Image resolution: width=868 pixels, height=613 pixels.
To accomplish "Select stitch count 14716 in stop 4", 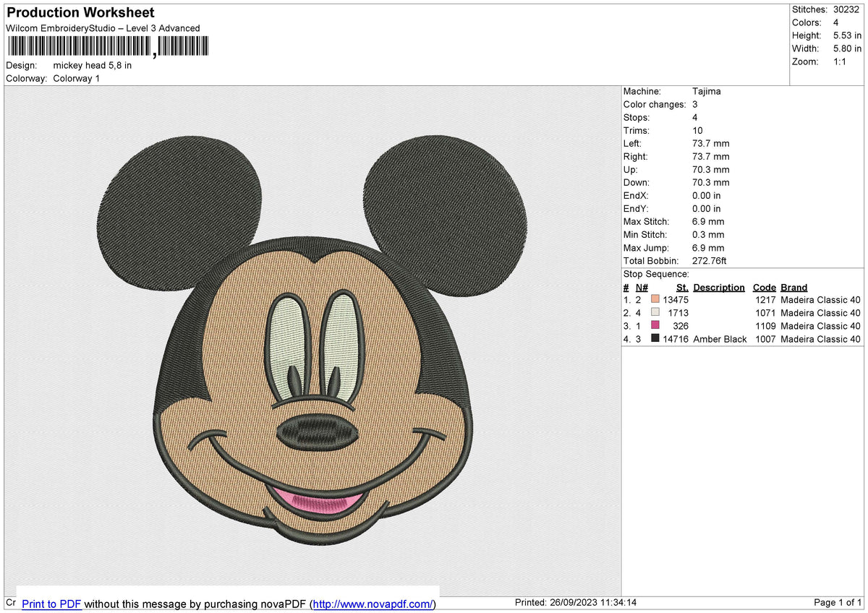I will [x=676, y=338].
